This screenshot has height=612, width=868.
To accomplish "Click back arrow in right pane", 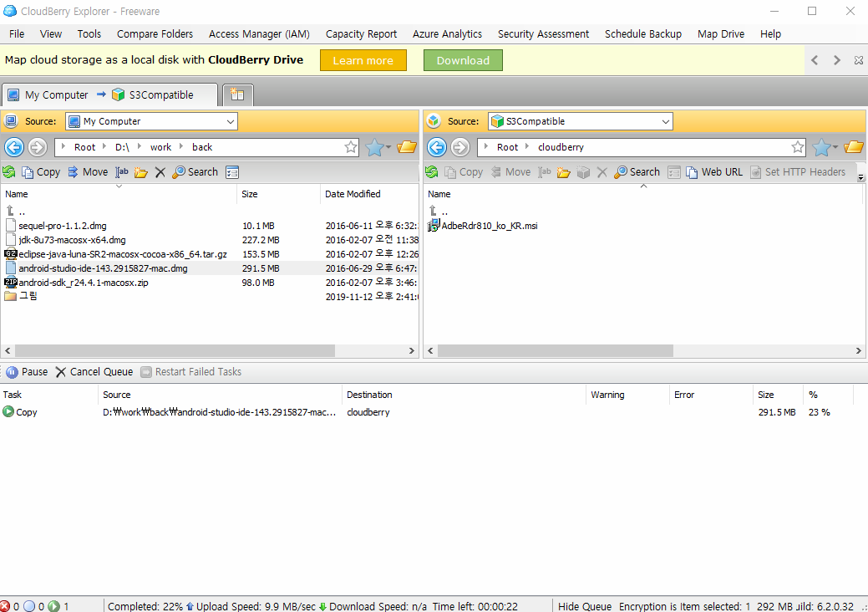I will (x=437, y=147).
